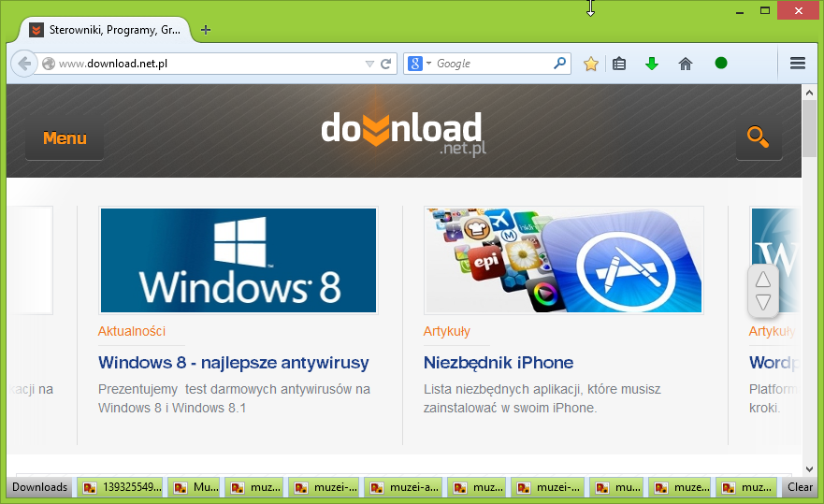Image resolution: width=824 pixels, height=504 pixels.
Task: Reload the page with the refresh icon
Action: pos(385,64)
